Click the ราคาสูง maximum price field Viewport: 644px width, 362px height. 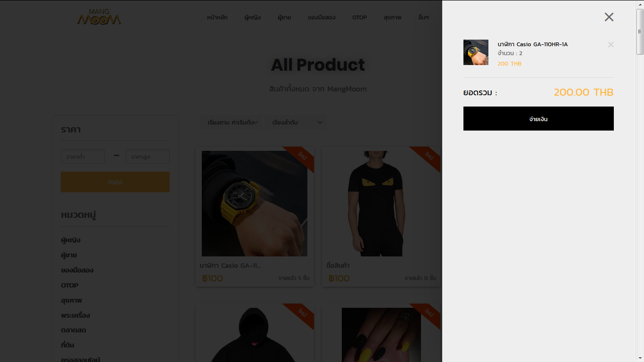[148, 157]
